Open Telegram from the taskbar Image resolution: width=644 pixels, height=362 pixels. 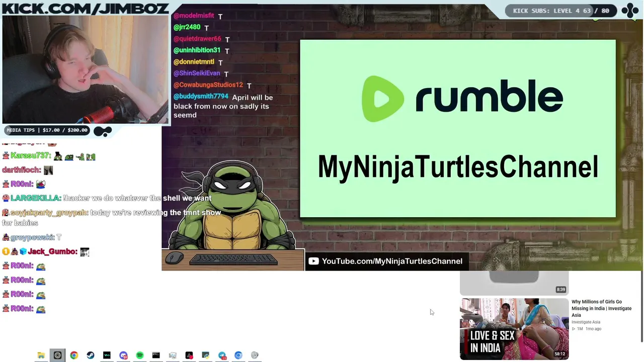point(222,355)
